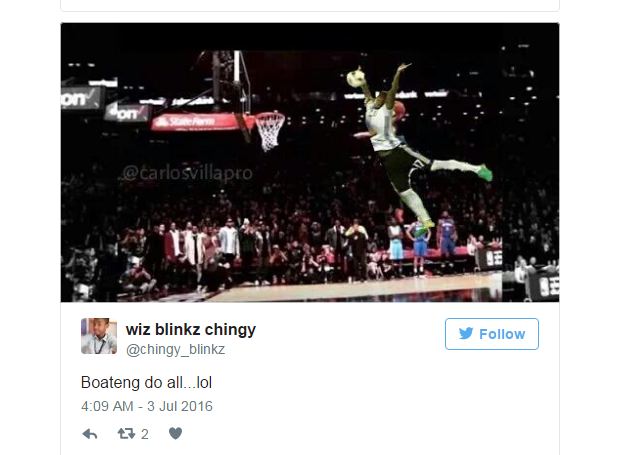
Task: Reply to the tweet using arrow icon
Action: [x=90, y=434]
